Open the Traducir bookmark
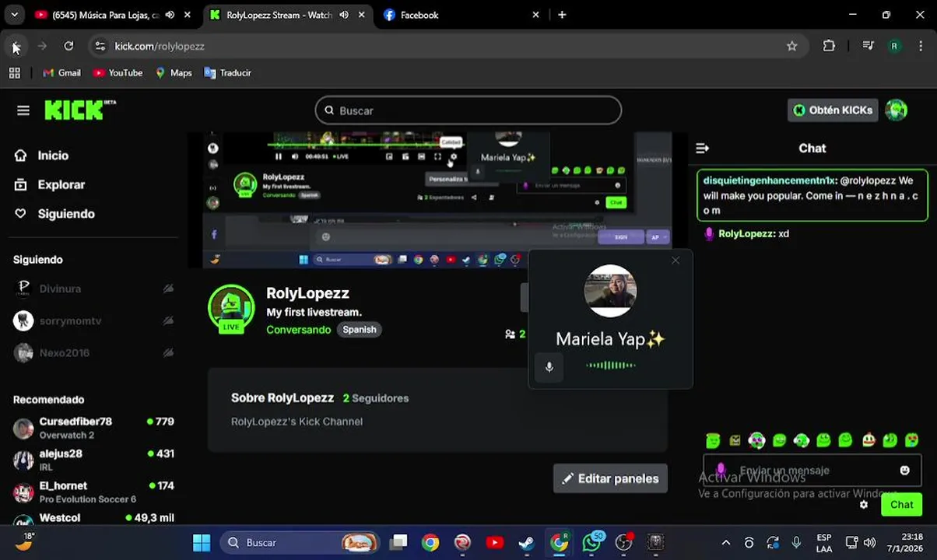The image size is (937, 560). 227,72
